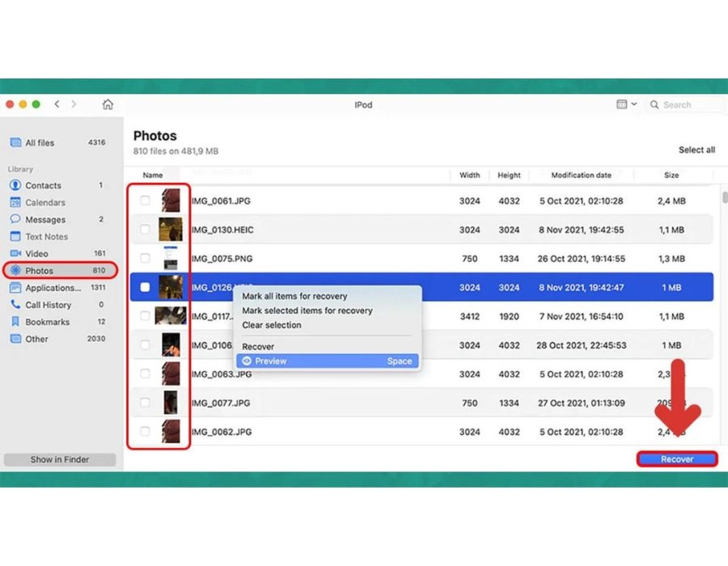Select Calendars icon in sidebar

pos(15,202)
